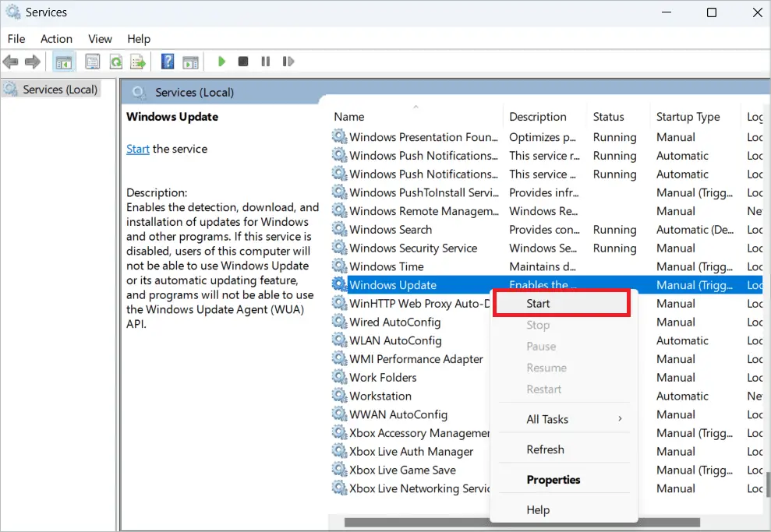Select the WLAN AutoConfig service
The width and height of the screenshot is (771, 532).
395,340
